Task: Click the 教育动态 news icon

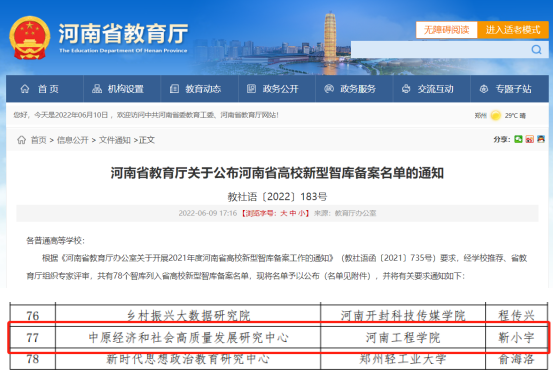Action: 174,89
